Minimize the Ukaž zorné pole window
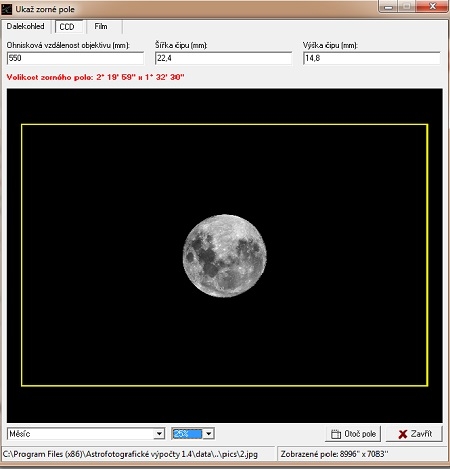Screen dimensions: 450x469 [388, 6]
